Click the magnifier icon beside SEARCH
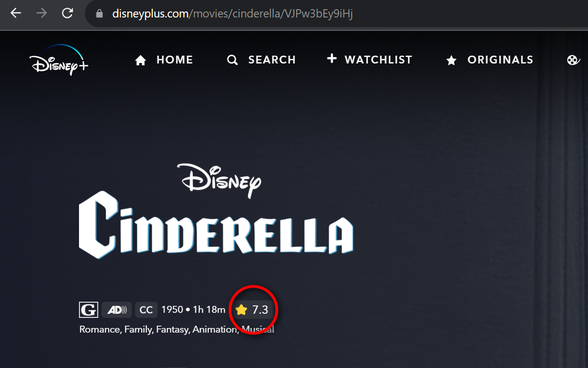Screen dimensions: 588x368 click(232, 60)
